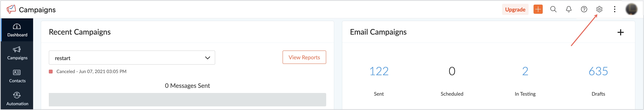This screenshot has width=644, height=110.
Task: Click the Upgrade button
Action: pyautogui.click(x=515, y=10)
